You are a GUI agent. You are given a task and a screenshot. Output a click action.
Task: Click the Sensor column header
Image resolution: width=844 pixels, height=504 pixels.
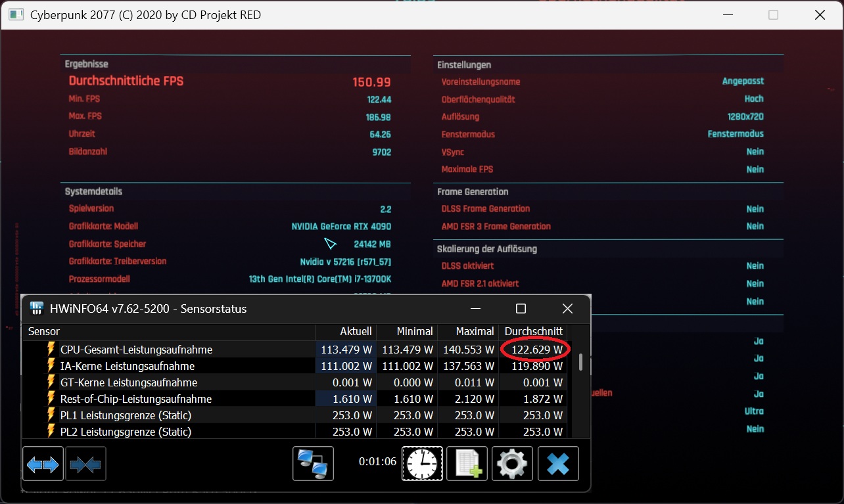pos(168,331)
